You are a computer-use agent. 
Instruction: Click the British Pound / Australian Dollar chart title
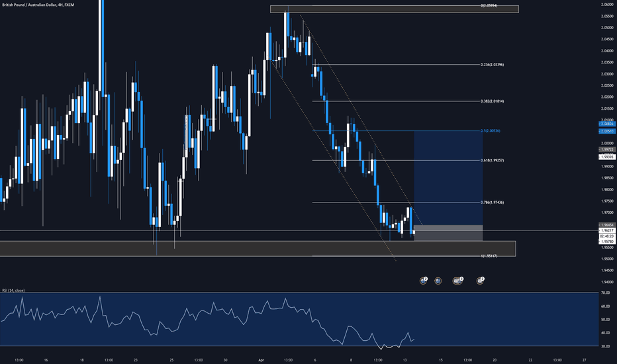pyautogui.click(x=38, y=5)
